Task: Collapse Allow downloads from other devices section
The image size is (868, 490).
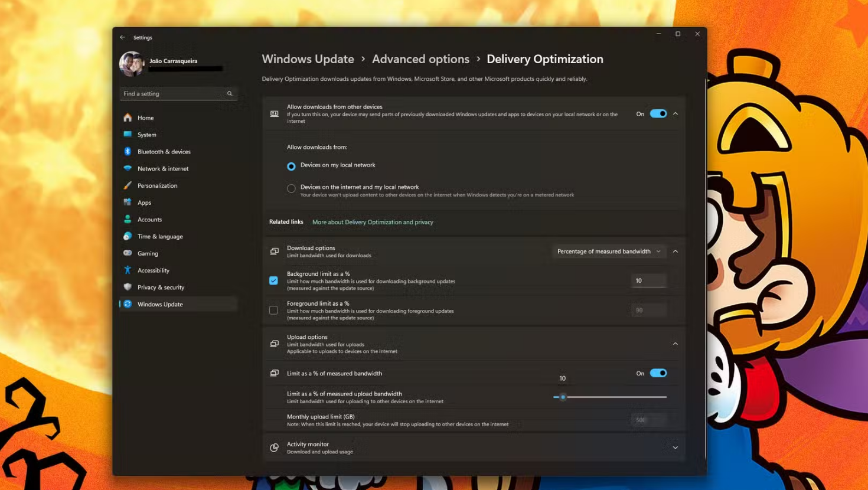Action: coord(676,113)
